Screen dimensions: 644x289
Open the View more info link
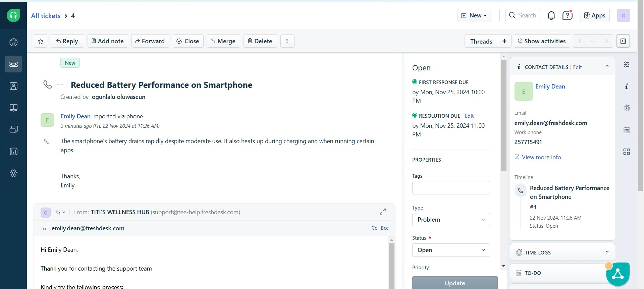coord(541,157)
